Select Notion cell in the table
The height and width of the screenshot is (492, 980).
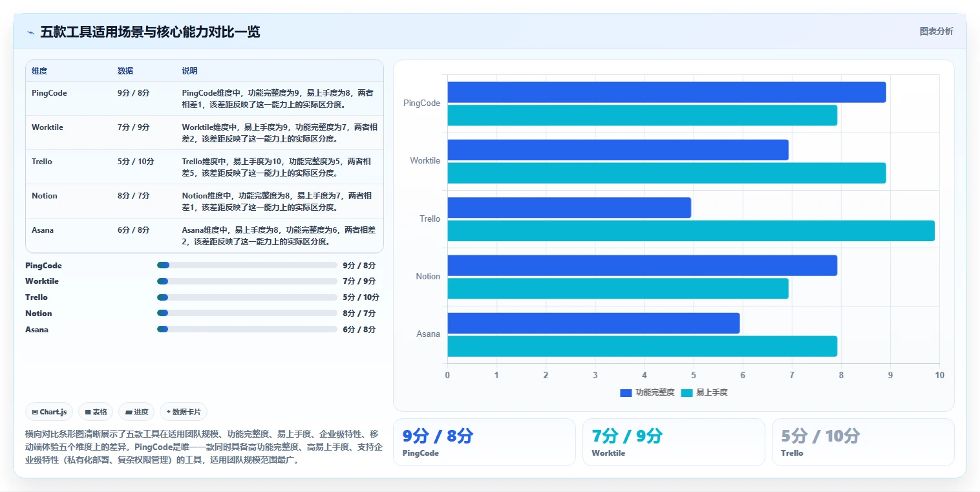pyautogui.click(x=45, y=196)
